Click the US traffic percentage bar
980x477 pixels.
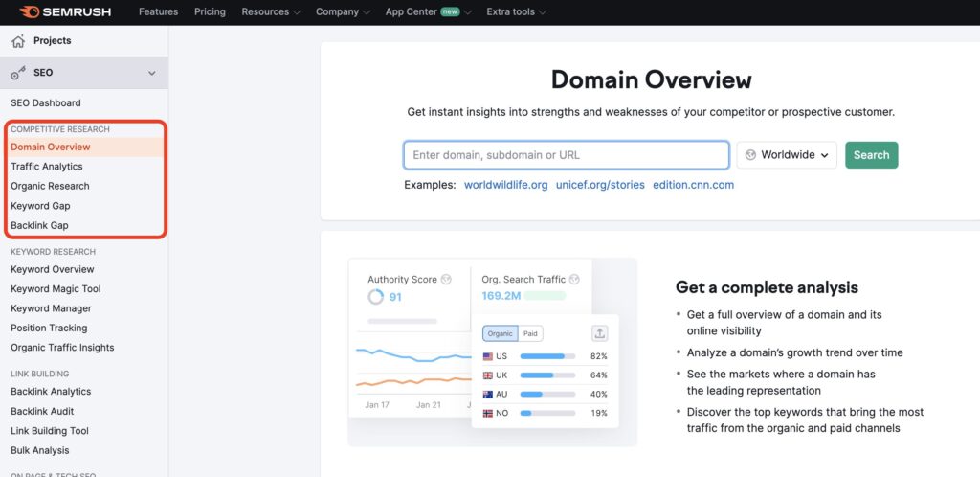[x=546, y=356]
